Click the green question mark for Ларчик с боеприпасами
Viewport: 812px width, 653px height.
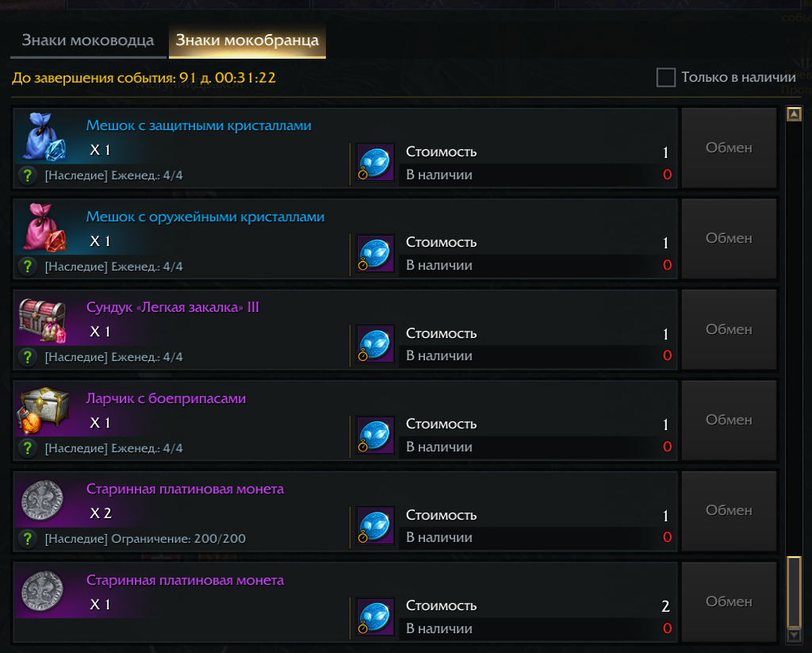[x=28, y=448]
